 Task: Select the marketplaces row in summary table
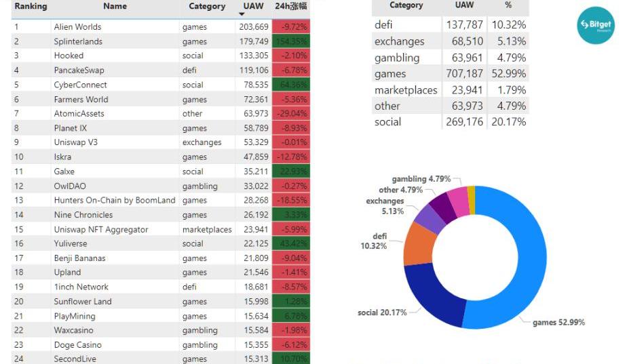click(x=451, y=89)
